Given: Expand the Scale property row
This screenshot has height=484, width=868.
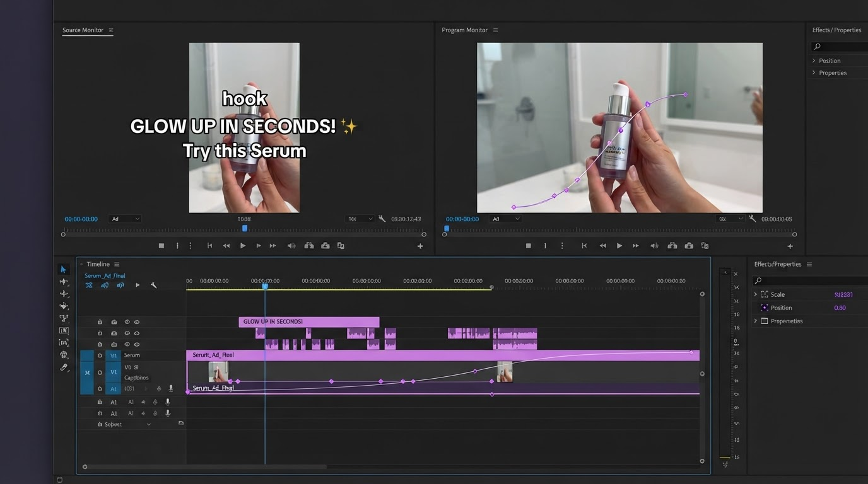Looking at the screenshot, I should (756, 294).
